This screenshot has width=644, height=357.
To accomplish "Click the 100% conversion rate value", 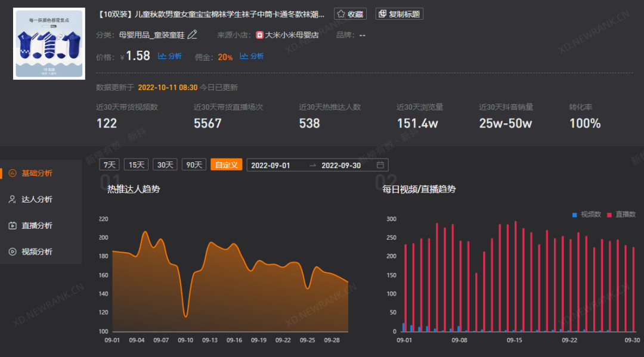I will click(x=585, y=123).
